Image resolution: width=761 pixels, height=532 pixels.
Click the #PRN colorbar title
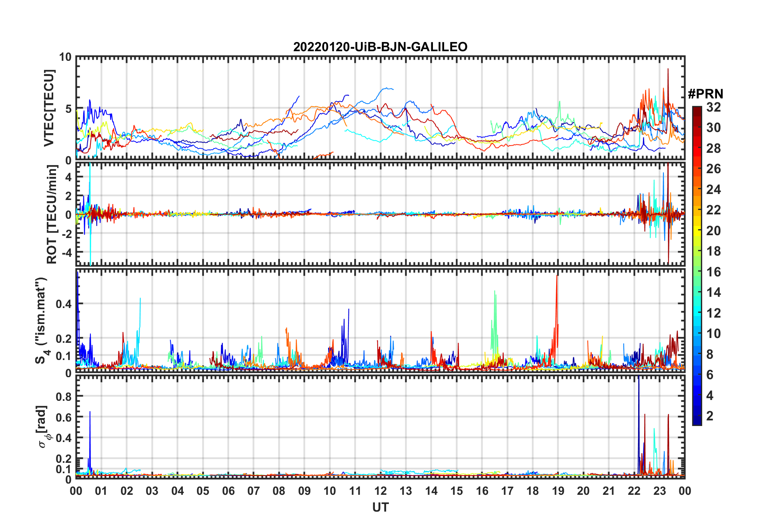[705, 94]
